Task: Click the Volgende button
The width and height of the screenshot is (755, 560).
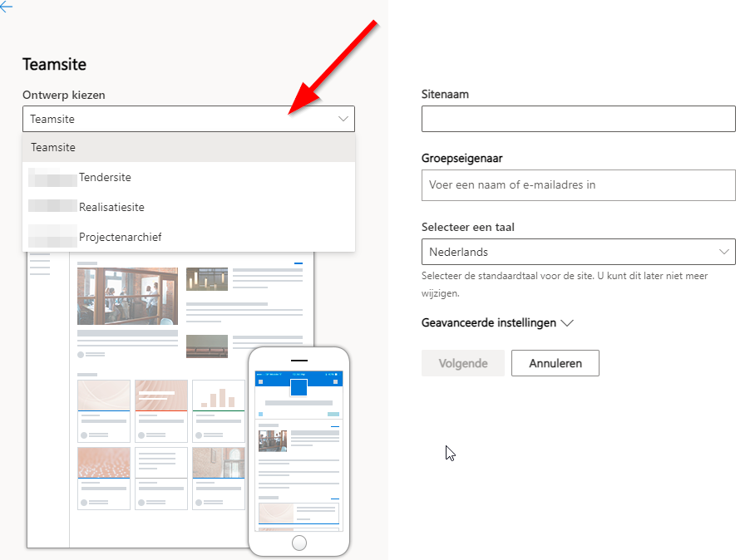Action: point(463,363)
